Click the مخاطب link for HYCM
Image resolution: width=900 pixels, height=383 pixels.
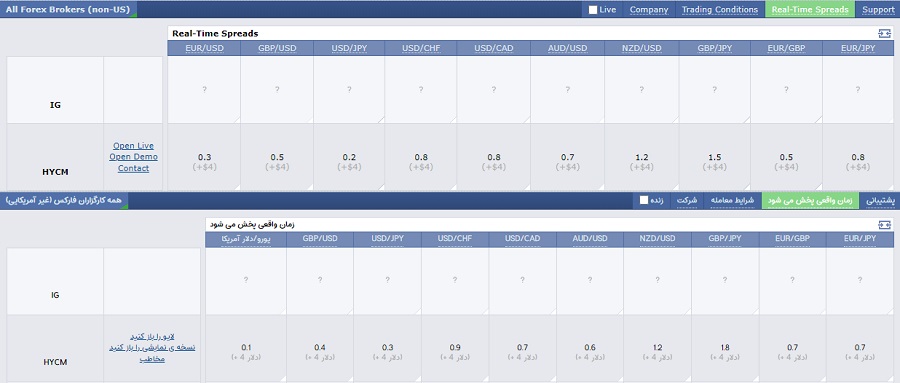point(152,359)
